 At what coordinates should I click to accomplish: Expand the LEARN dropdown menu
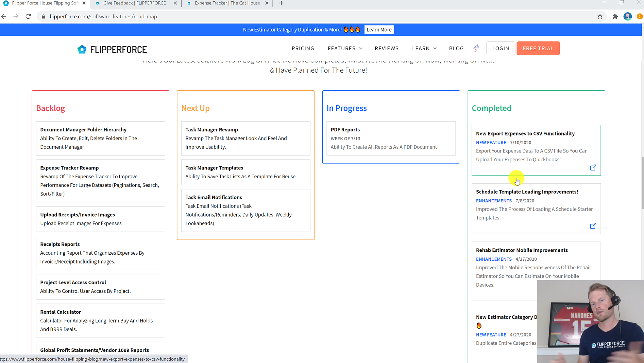(x=424, y=48)
